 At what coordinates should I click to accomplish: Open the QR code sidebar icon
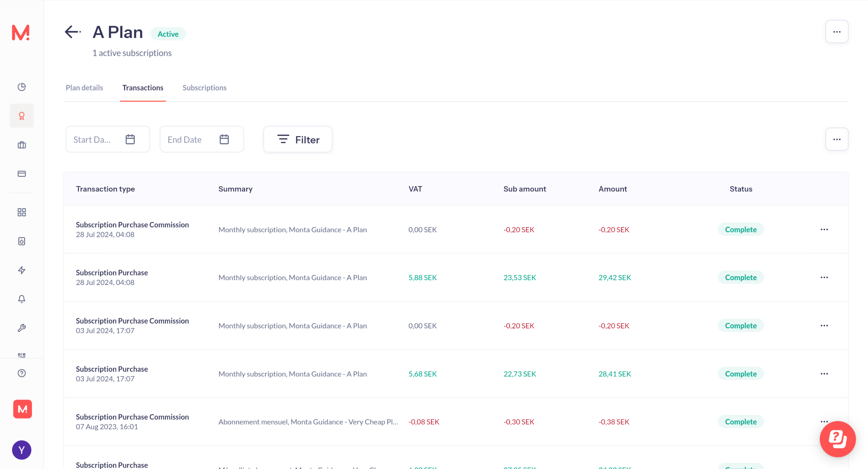coord(22,355)
